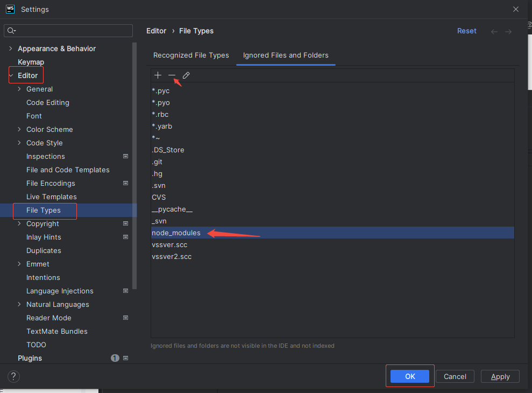Click project-level icon beside Inlay Hints
The height and width of the screenshot is (393, 532).
click(x=125, y=237)
